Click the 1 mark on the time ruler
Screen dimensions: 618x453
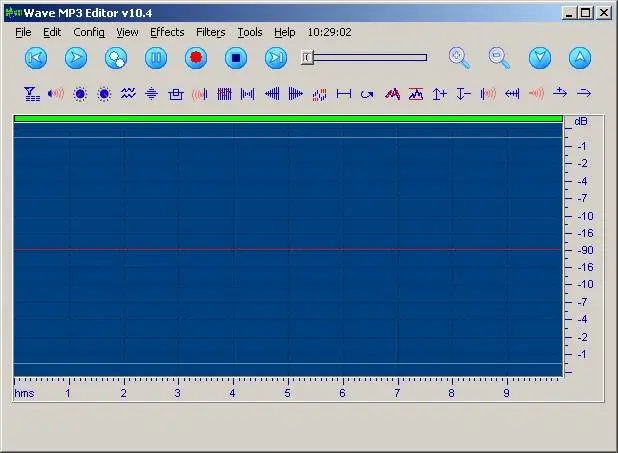click(x=68, y=393)
